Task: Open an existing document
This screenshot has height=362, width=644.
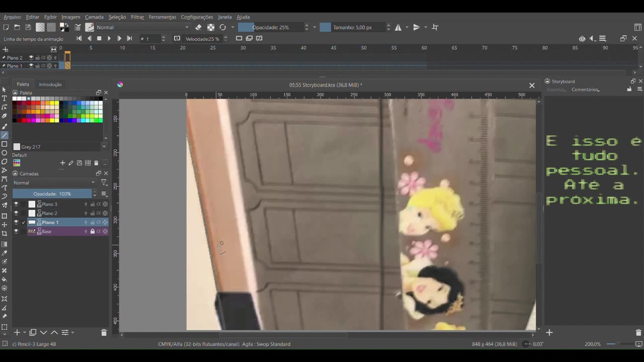Action: 17,27
